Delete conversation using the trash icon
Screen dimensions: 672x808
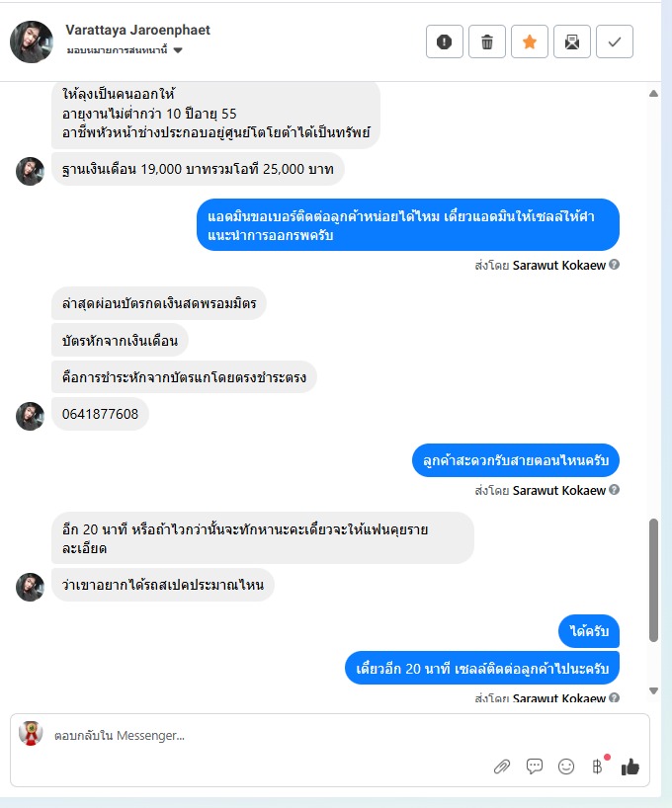487,41
